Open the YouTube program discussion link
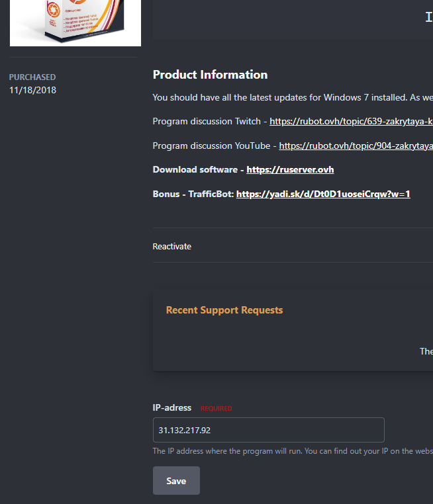Screen dimensions: 433x504 356,146
